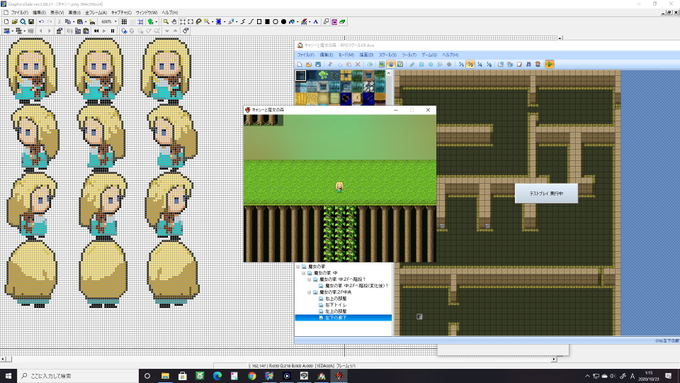
Task: Toggle the grid display in GraphicsGale
Action: click(x=124, y=22)
